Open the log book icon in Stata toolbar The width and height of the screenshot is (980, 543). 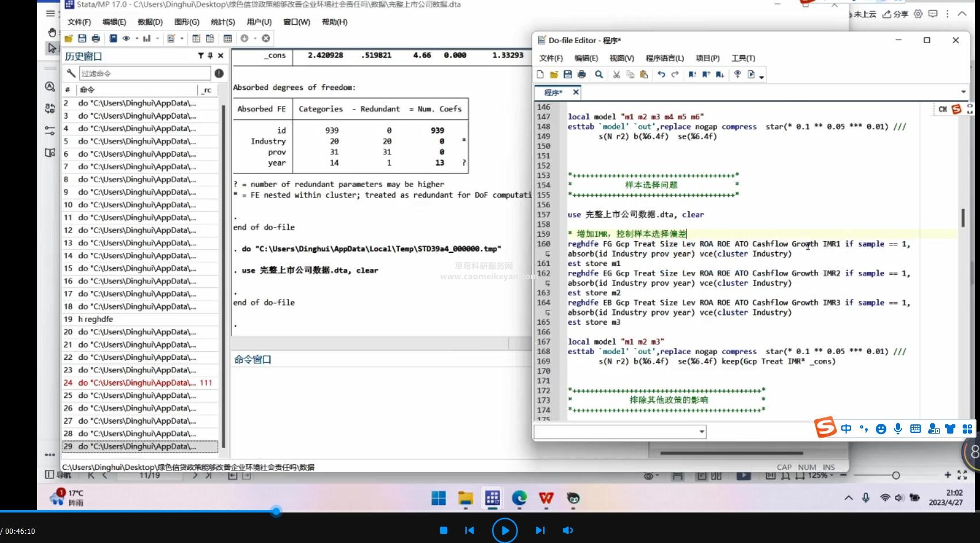[x=113, y=39]
